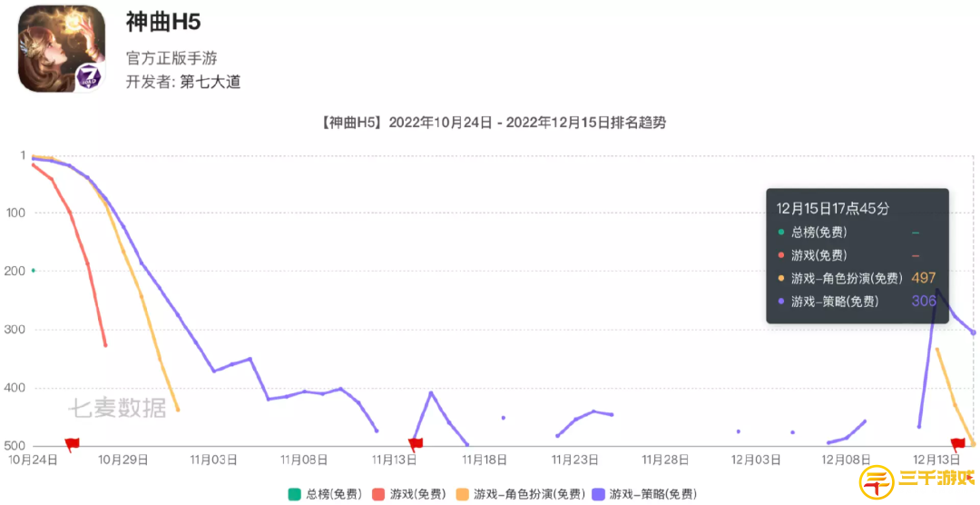Click the 11月03日 x-axis label

coord(212,460)
